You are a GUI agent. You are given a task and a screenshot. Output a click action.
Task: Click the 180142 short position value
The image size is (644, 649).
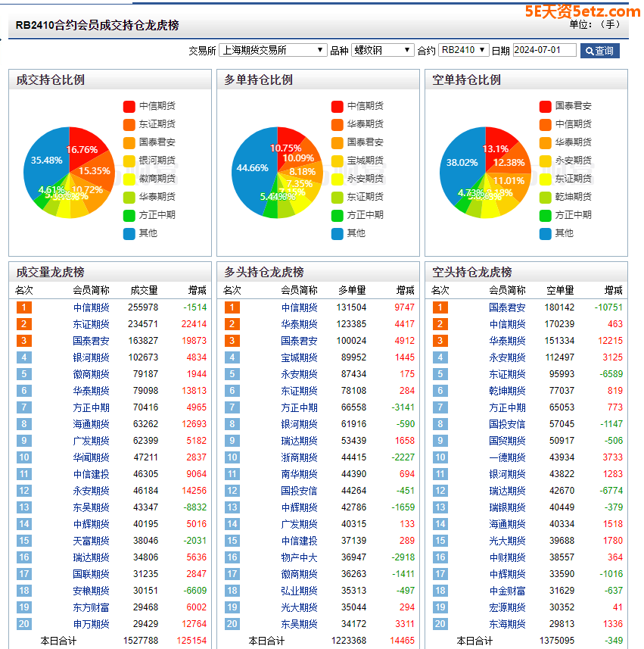click(x=559, y=307)
